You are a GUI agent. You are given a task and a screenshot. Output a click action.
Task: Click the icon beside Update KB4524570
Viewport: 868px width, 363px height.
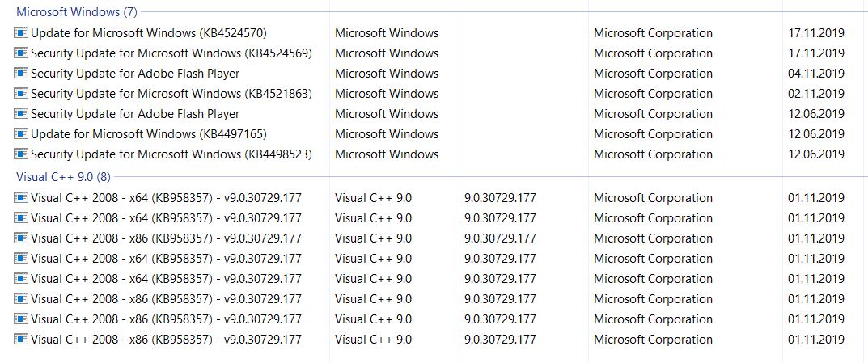click(21, 33)
